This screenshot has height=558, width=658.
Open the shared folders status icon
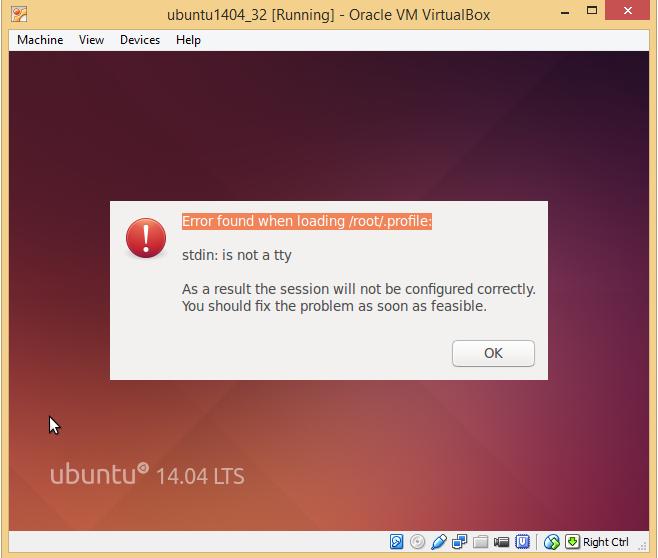pyautogui.click(x=480, y=542)
